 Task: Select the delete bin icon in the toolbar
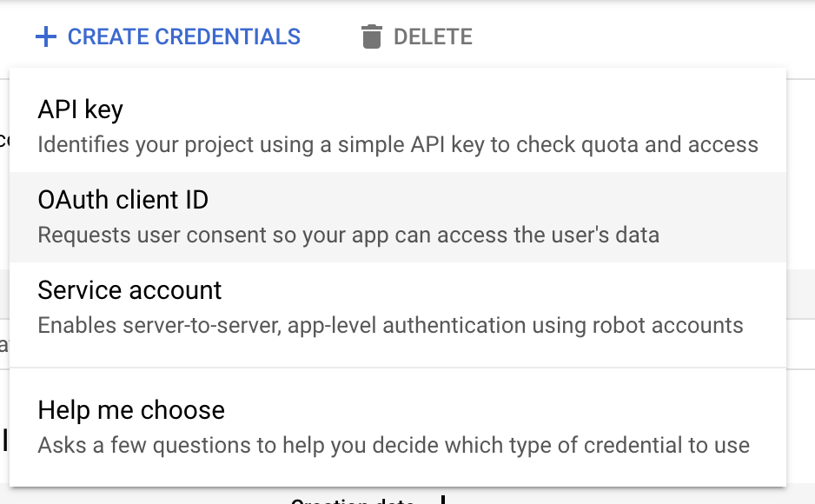click(372, 36)
